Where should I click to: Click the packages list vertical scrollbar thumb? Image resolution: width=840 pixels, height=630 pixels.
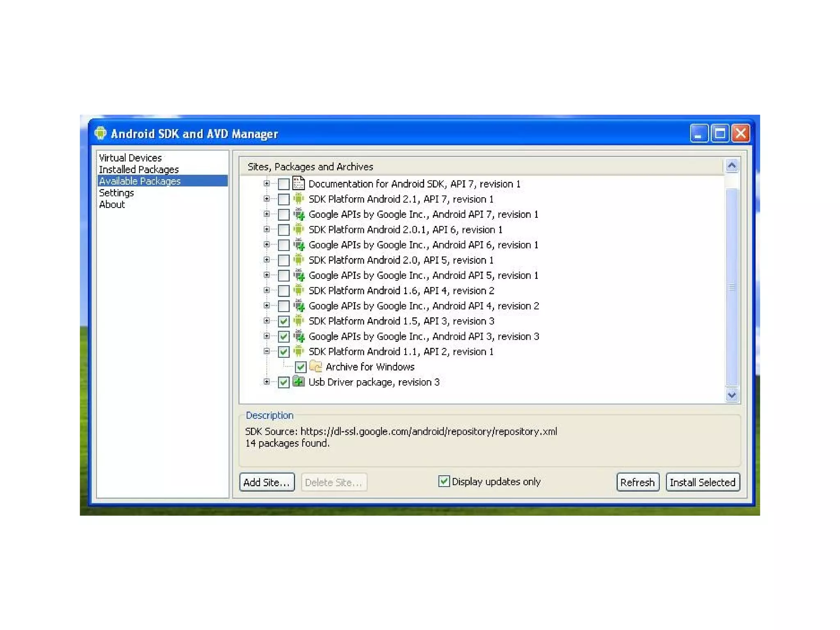pyautogui.click(x=731, y=287)
